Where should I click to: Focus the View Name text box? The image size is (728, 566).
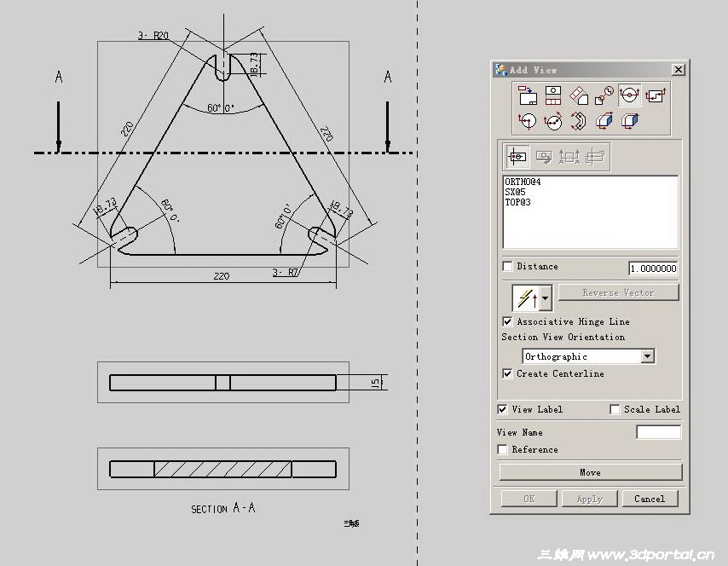[658, 432]
